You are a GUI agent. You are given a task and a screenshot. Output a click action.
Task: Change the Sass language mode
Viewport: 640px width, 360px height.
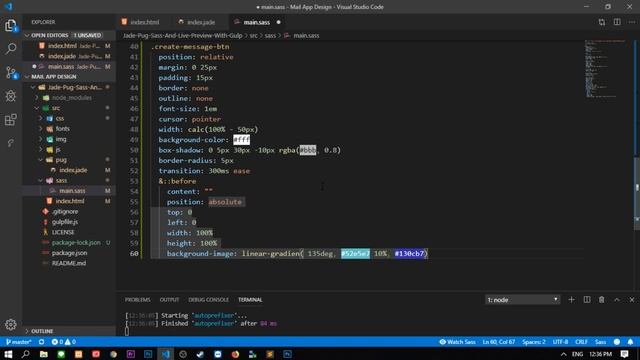coord(600,342)
